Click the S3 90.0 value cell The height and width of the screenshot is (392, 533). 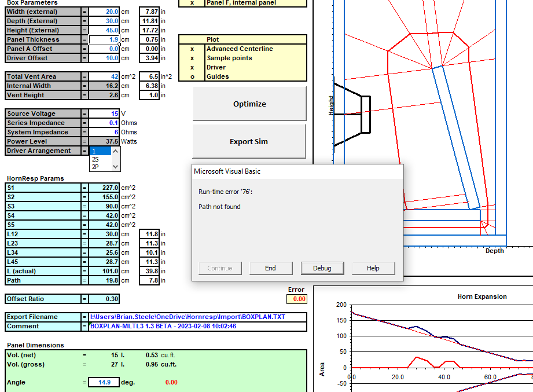tap(104, 206)
